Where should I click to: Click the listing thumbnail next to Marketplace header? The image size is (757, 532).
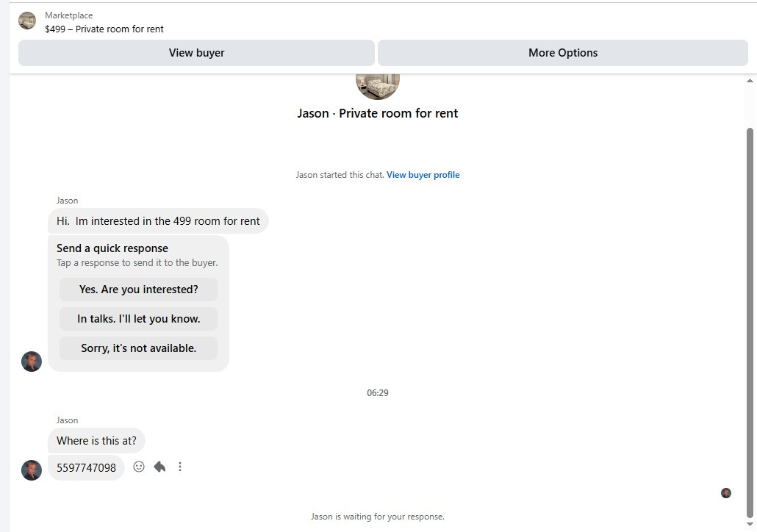coord(27,21)
